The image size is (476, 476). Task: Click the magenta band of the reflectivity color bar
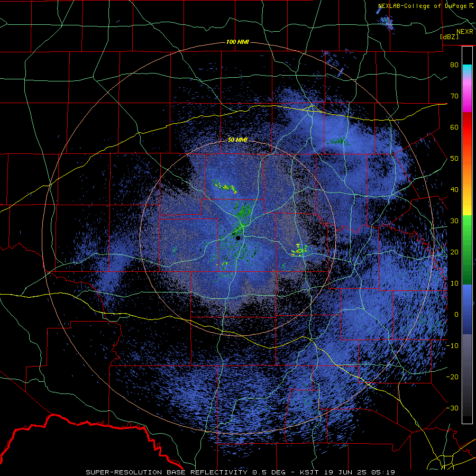click(x=467, y=97)
